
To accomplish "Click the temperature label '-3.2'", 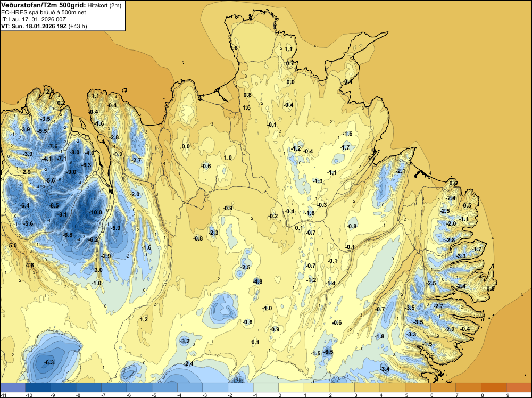I will click(x=185, y=341).
